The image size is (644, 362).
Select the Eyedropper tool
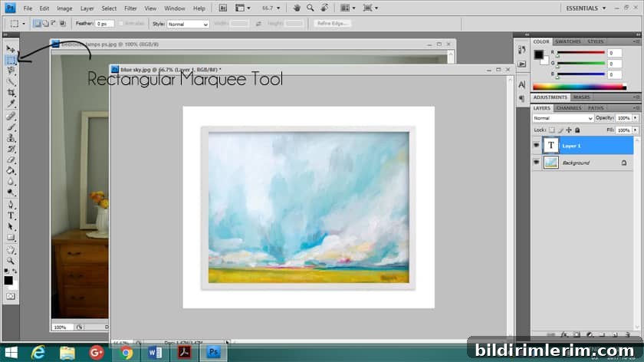tap(10, 104)
